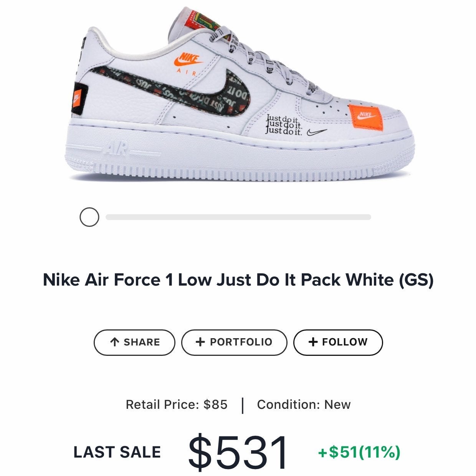Screen dimensions: 476x476
Task: Tap the FOLLOW button
Action: pyautogui.click(x=338, y=342)
